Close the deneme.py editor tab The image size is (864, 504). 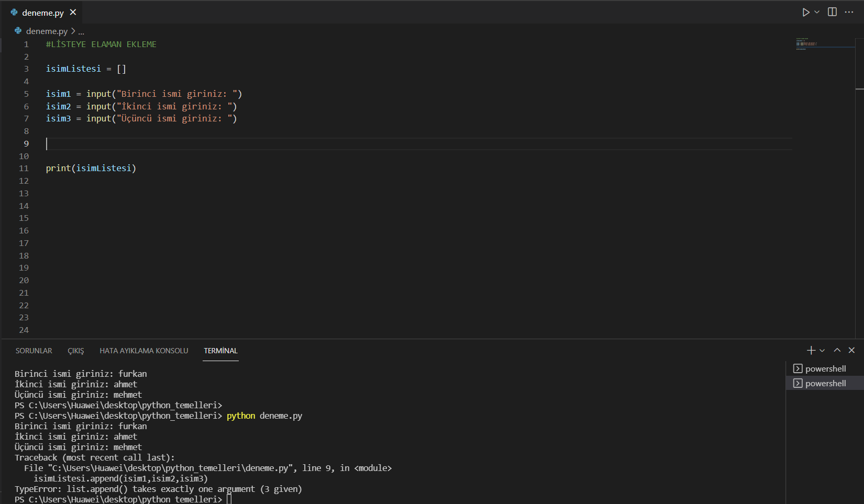pos(73,12)
